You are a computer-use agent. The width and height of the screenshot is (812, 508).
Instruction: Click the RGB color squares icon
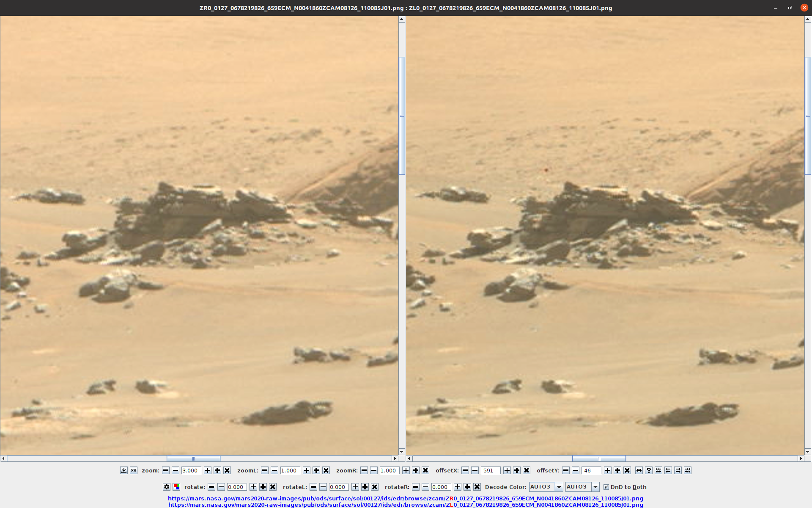176,487
